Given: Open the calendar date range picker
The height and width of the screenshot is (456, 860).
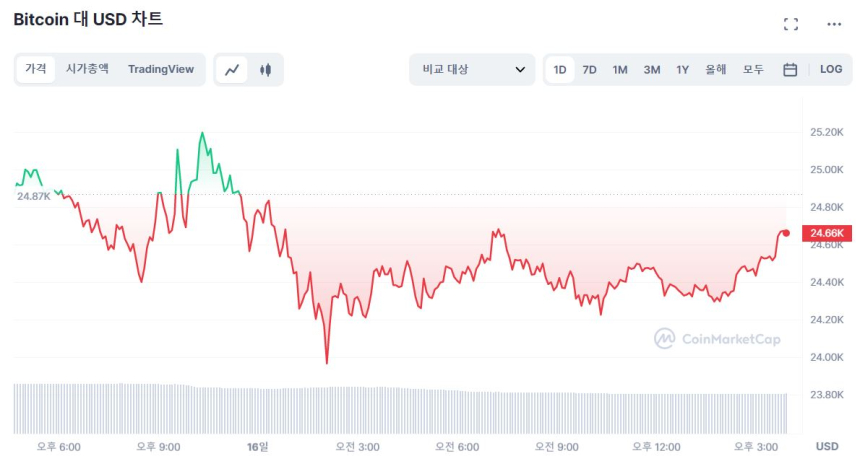Looking at the screenshot, I should [790, 70].
